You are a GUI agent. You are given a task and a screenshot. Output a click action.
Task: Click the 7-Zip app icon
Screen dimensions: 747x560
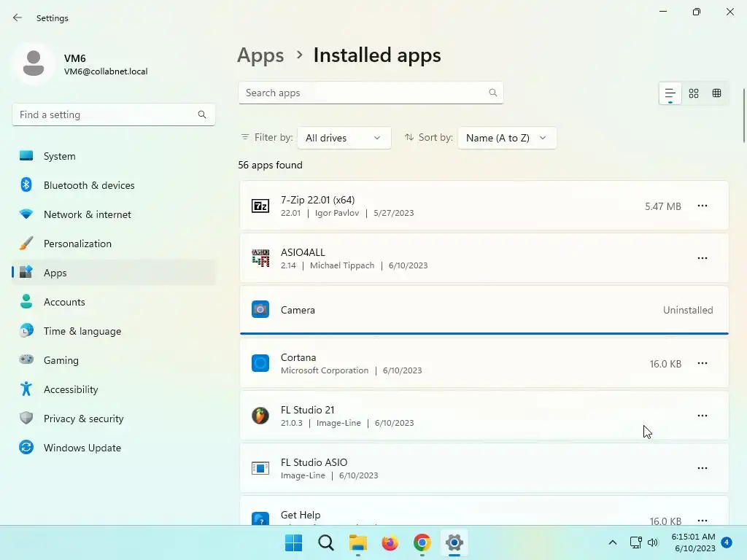point(260,206)
